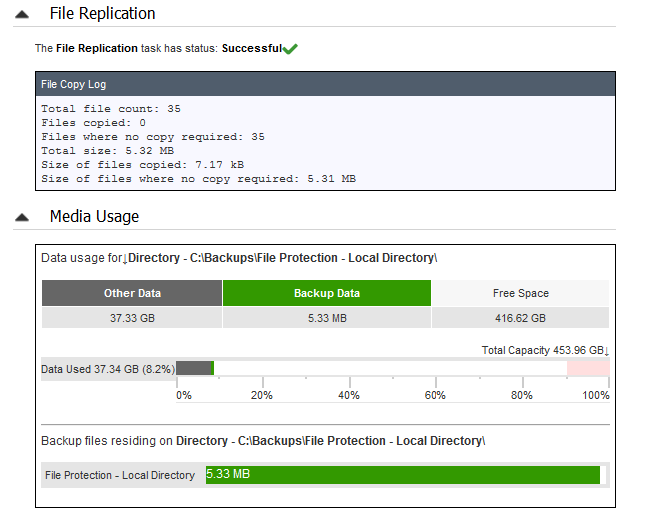Click the pink region of usage bar
Image resolution: width=661 pixels, height=521 pixels.
[588, 369]
